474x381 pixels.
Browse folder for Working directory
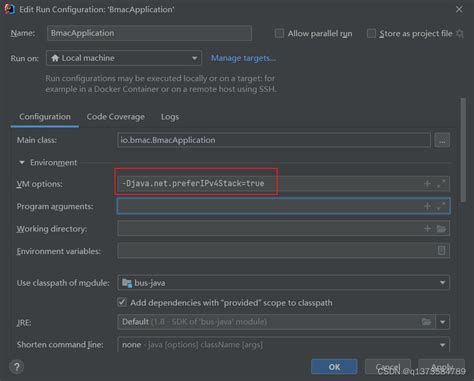pos(441,229)
